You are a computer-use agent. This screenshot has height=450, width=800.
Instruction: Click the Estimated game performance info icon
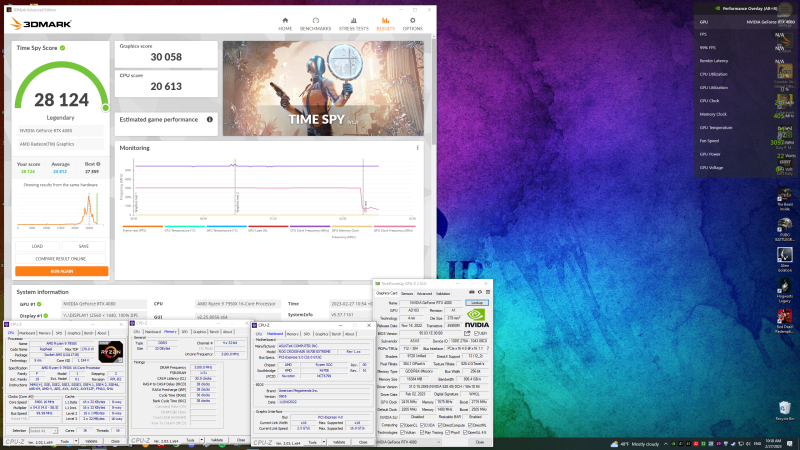pyautogui.click(x=210, y=119)
